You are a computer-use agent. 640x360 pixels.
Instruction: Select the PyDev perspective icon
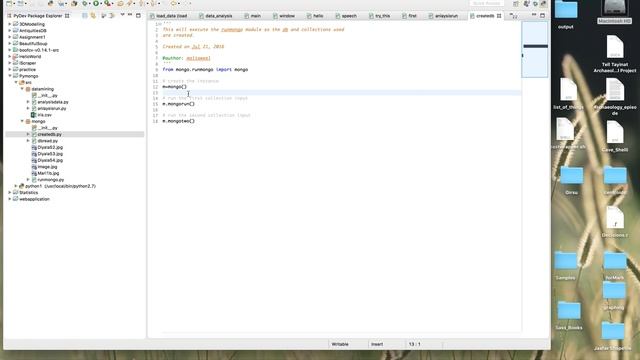pyautogui.click(x=543, y=4)
